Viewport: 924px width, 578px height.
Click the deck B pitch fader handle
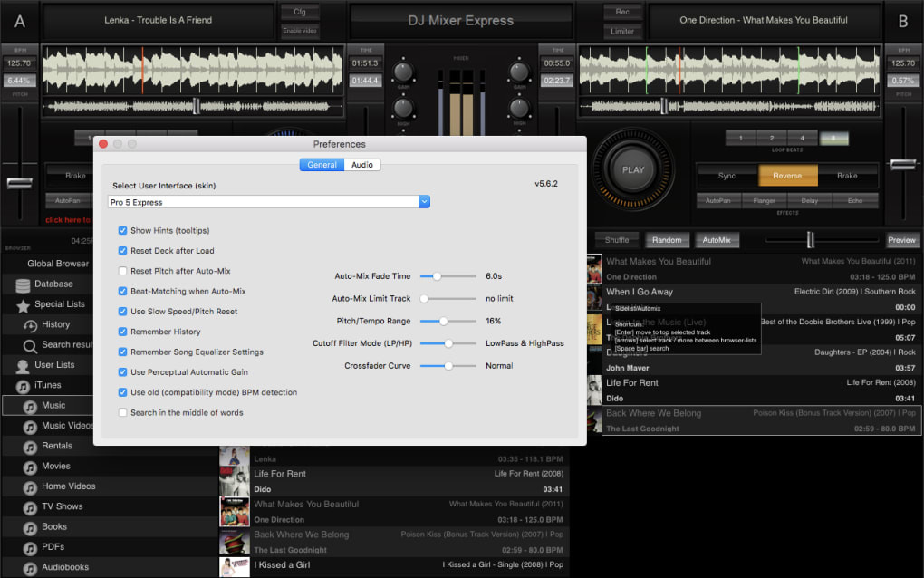pos(903,164)
